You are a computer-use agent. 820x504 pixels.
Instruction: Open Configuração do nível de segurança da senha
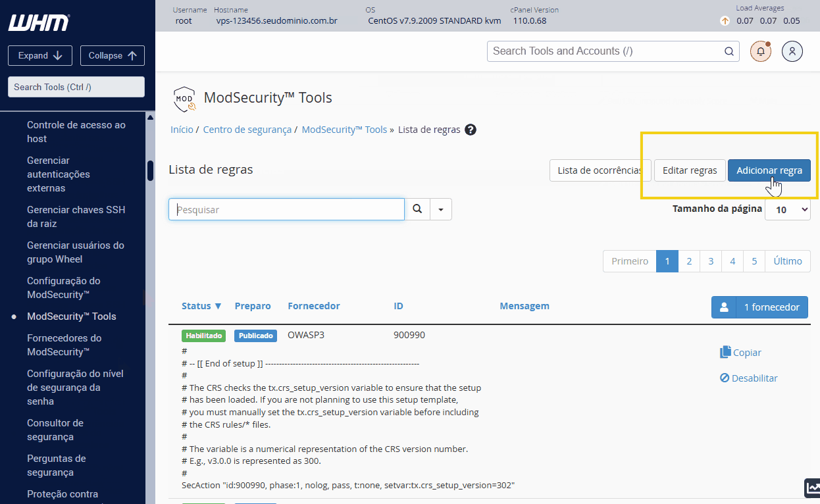pos(75,388)
